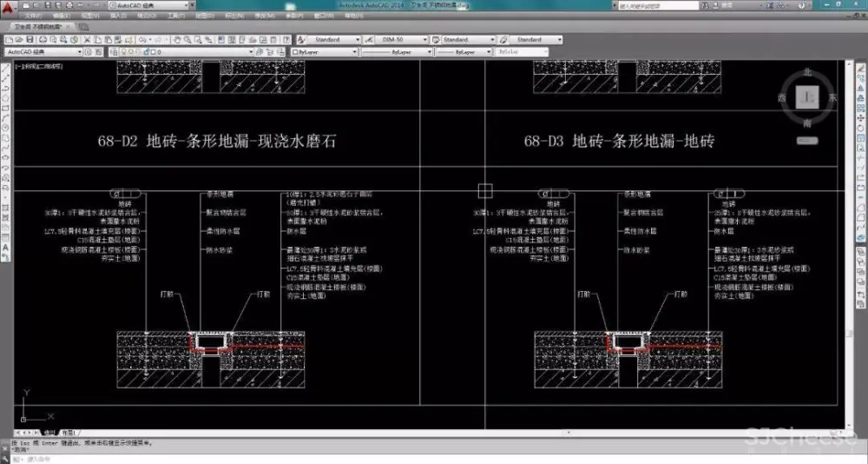
Task: Click the Autodesk Exchange X icon
Action: 770,5
